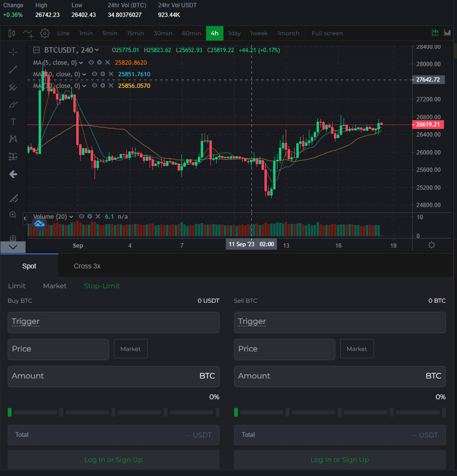Viewport: 457px width, 476px height.
Task: Select the pattern drawing tool
Action: [x=13, y=139]
